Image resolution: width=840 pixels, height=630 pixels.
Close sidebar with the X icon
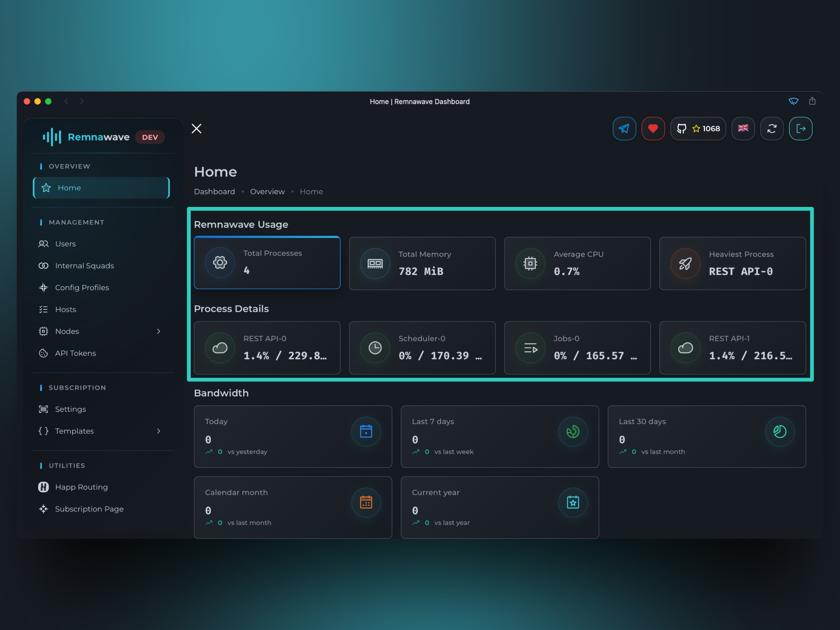[x=196, y=129]
